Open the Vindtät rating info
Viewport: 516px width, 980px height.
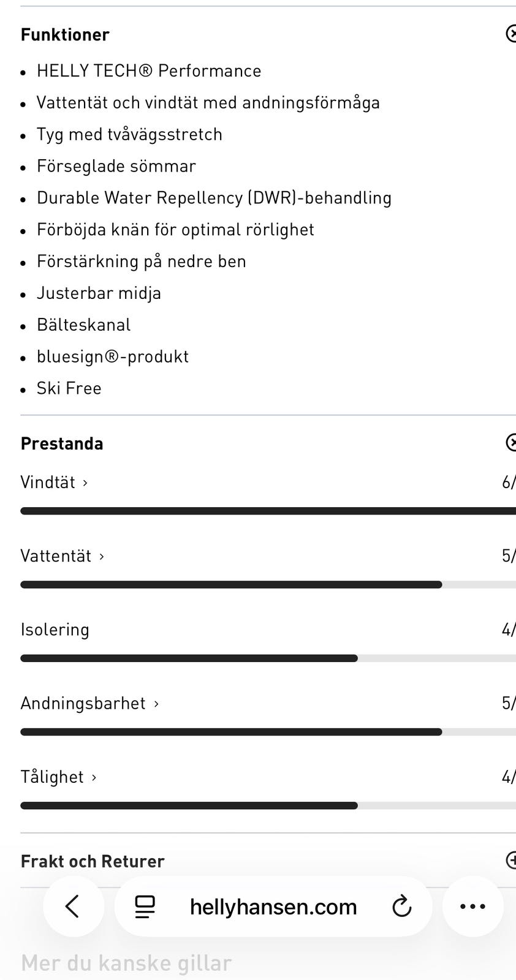(55, 483)
